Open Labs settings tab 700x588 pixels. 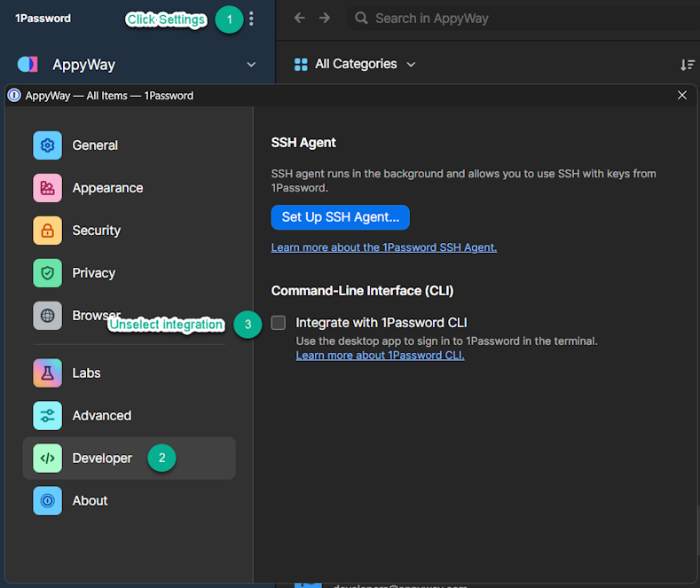[129, 373]
